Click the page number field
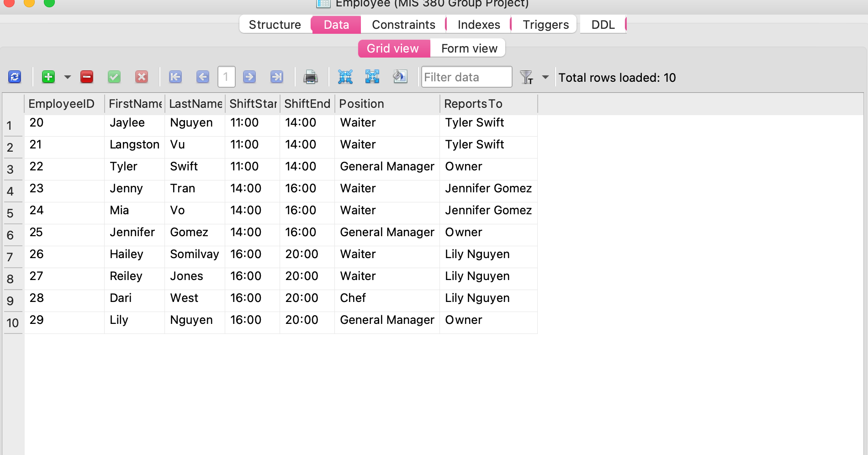 coord(227,77)
